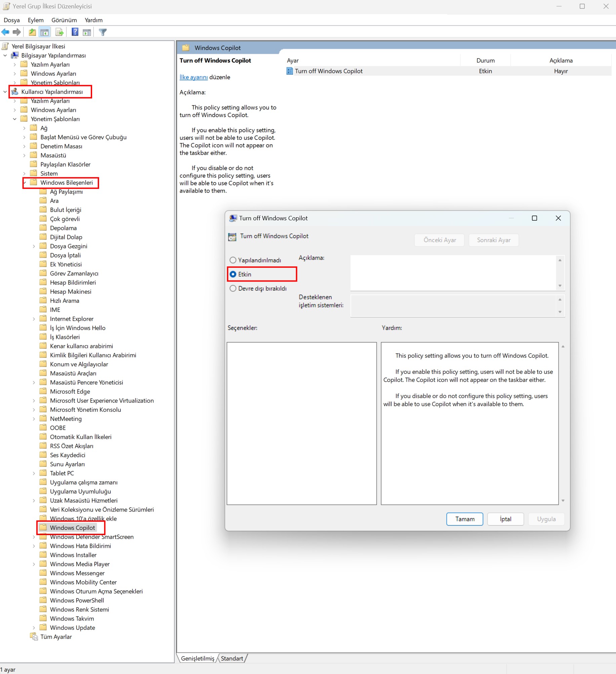Click the Up One Level folder icon
616x674 pixels.
click(32, 32)
